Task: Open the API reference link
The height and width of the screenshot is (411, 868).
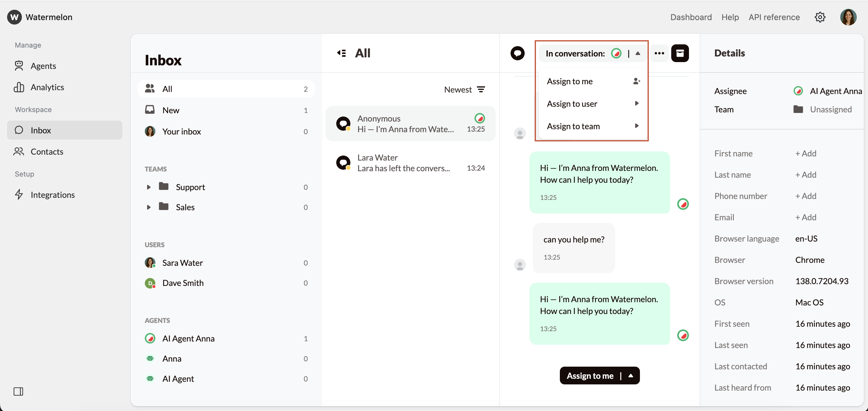Action: point(774,17)
